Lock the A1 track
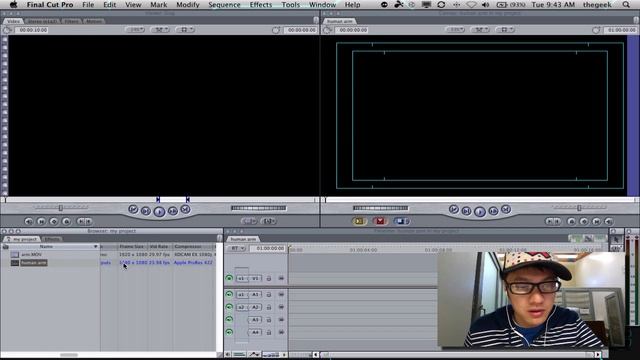This screenshot has height=360, width=640. 269,294
